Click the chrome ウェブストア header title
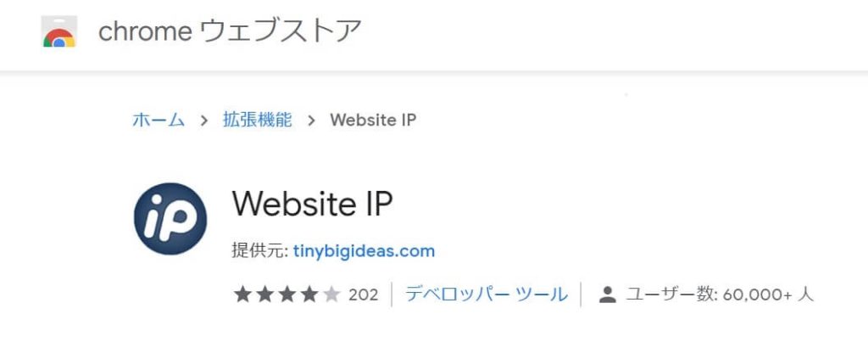Screen dimensions: 868x348 click(x=230, y=31)
